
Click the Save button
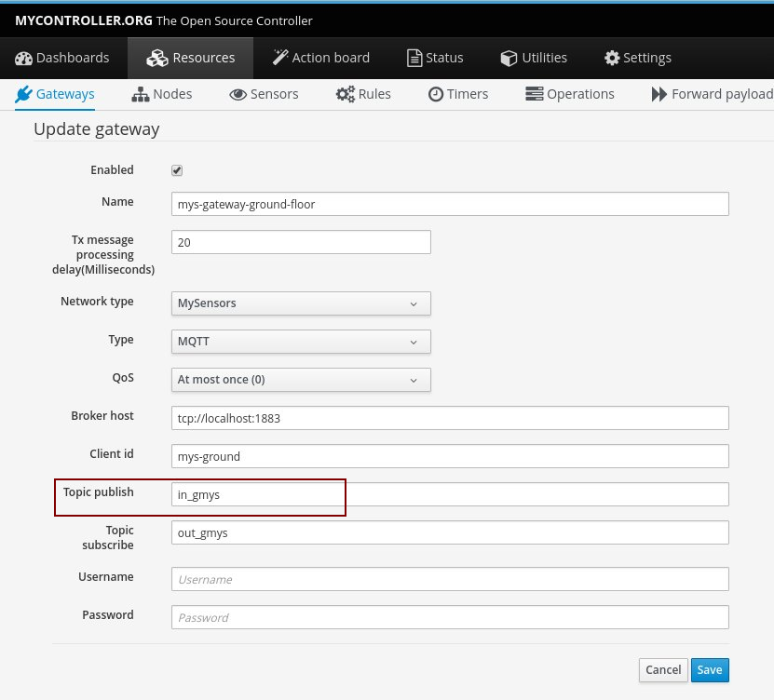710,669
